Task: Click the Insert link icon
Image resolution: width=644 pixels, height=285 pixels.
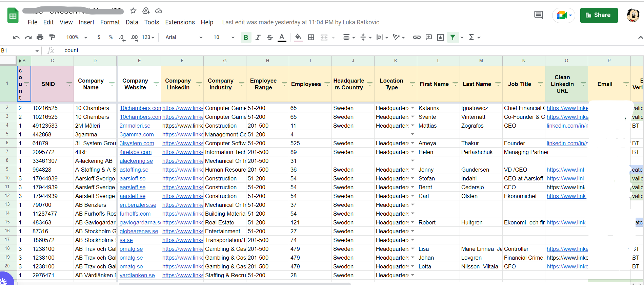Action: pos(417,37)
